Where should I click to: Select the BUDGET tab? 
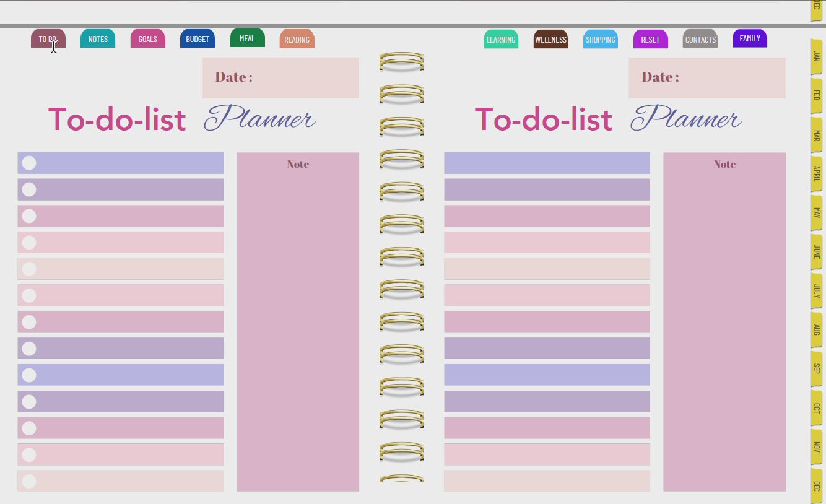198,39
